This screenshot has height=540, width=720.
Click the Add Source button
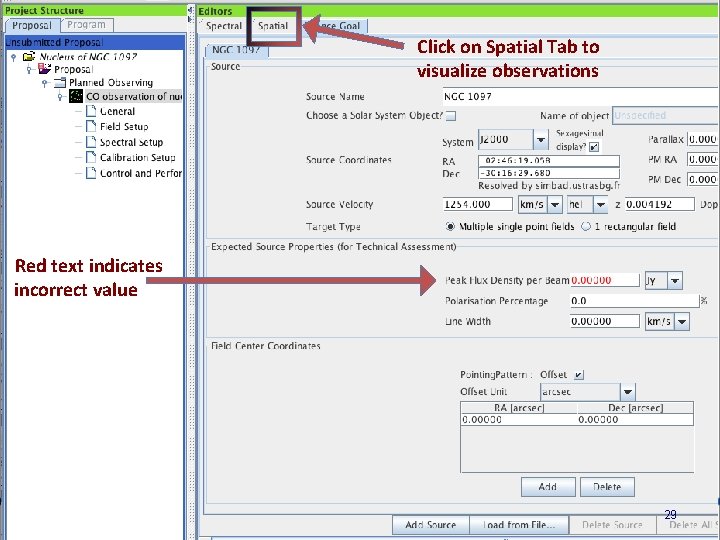coord(431,524)
